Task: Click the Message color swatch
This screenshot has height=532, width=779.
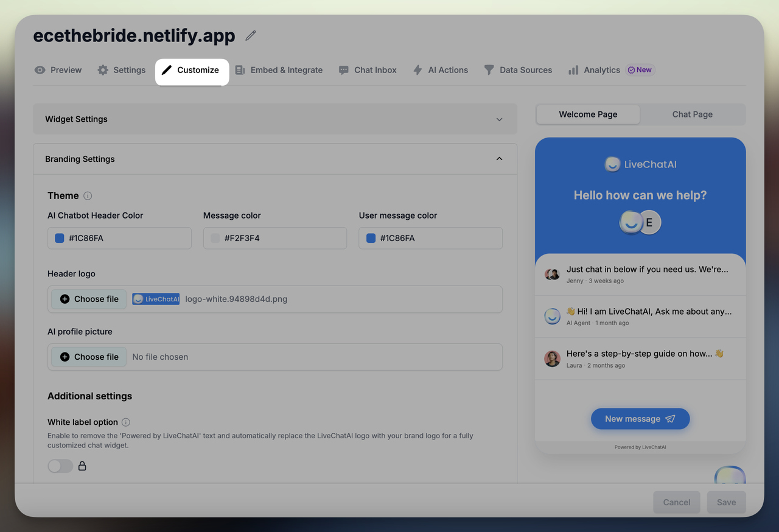Action: [x=215, y=238]
